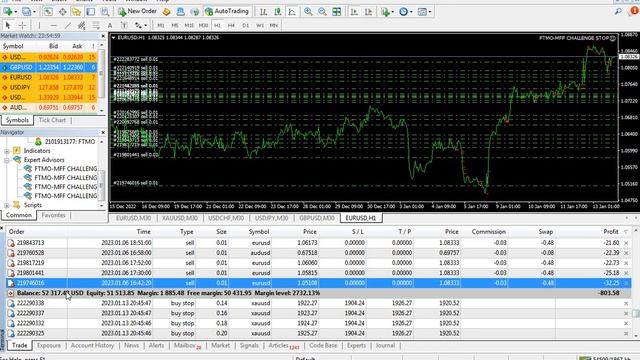Toggle chart auto scroll

click(x=354, y=12)
